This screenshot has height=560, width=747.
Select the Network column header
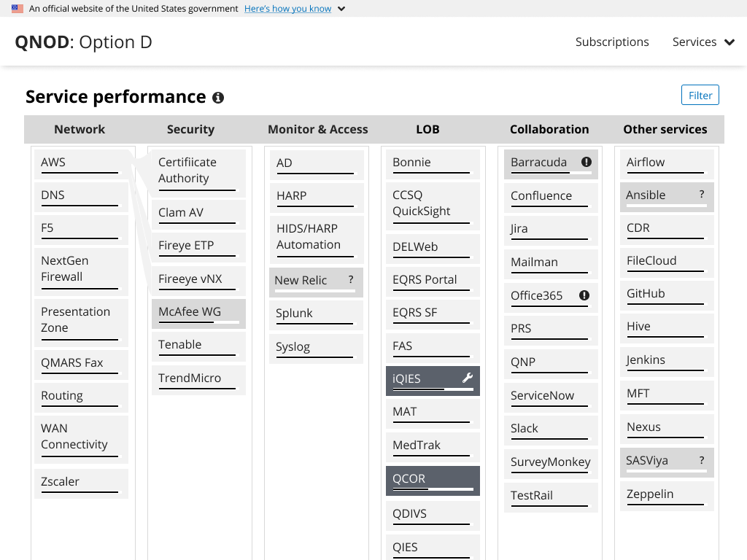click(x=80, y=129)
